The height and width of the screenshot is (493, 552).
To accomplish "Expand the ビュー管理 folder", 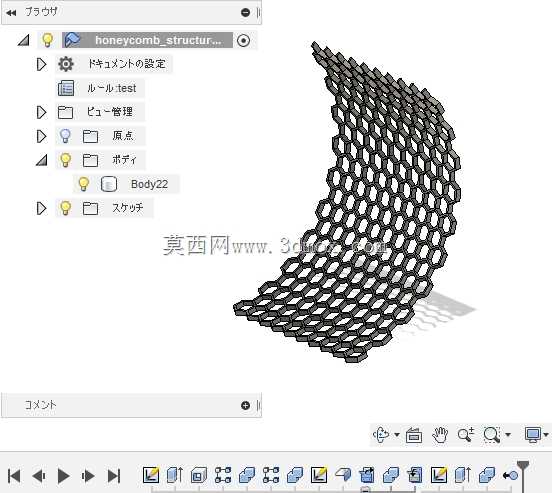I will click(x=41, y=112).
